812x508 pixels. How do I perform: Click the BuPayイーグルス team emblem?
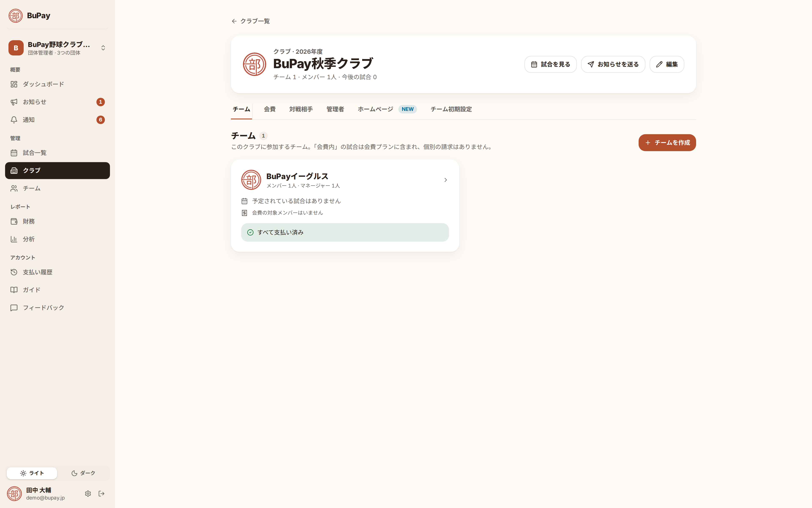click(251, 180)
